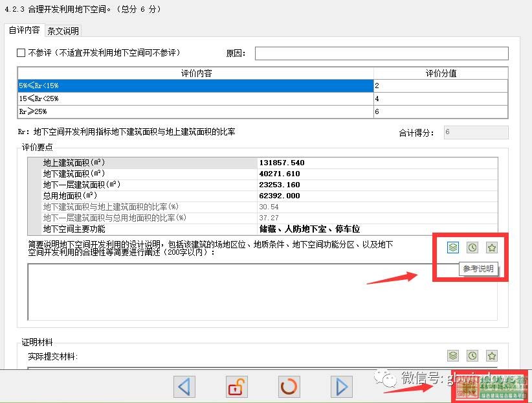This screenshot has height=403, width=532.
Task: Click the clock icon in the 证明材料 section
Action: coord(472,356)
